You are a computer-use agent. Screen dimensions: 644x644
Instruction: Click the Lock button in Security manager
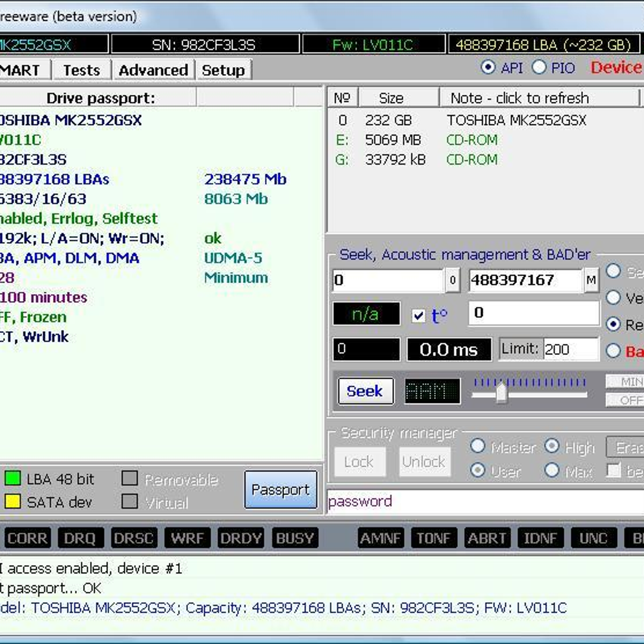(359, 462)
